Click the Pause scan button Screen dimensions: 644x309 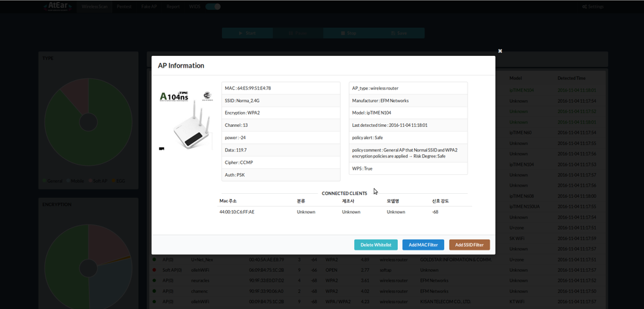coord(298,33)
